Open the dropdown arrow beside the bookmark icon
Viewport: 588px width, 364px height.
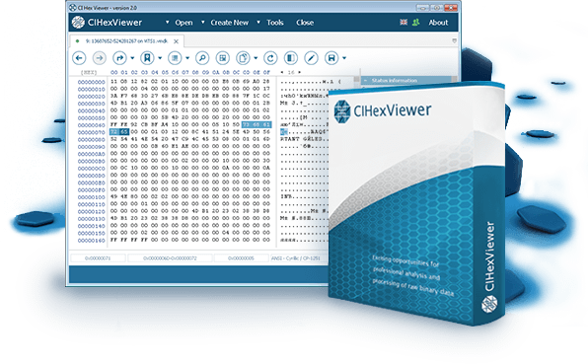click(160, 58)
